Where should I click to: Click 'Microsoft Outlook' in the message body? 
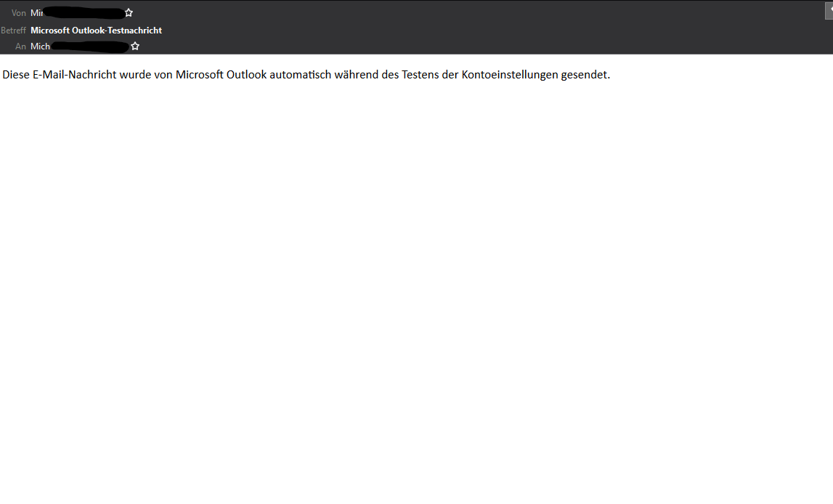tap(221, 75)
